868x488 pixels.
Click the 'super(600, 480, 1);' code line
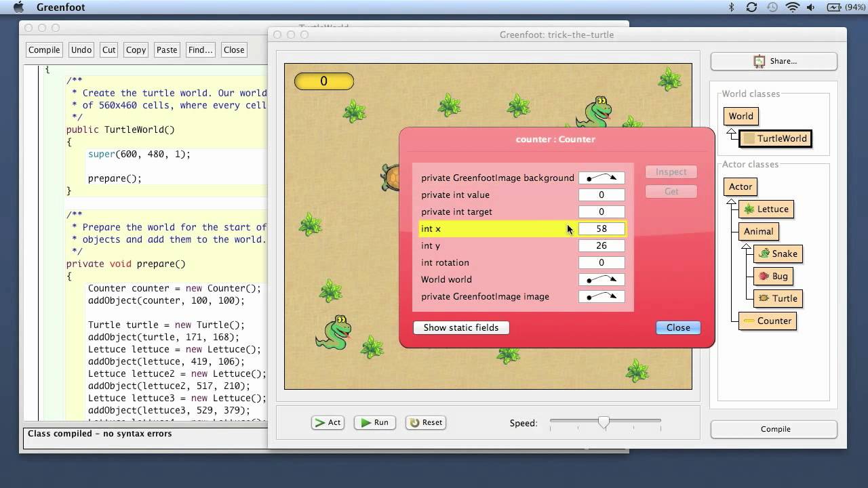tap(139, 154)
